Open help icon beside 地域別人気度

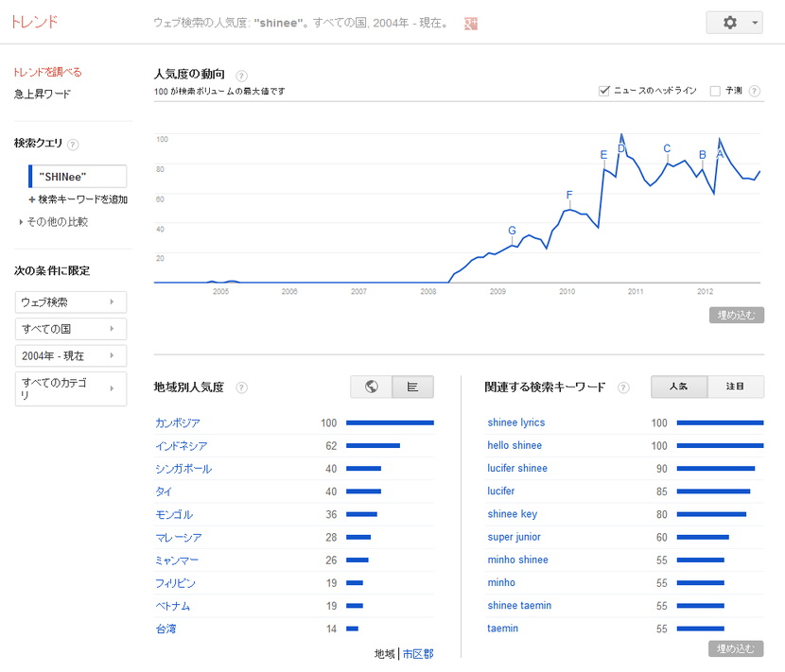pos(241,388)
